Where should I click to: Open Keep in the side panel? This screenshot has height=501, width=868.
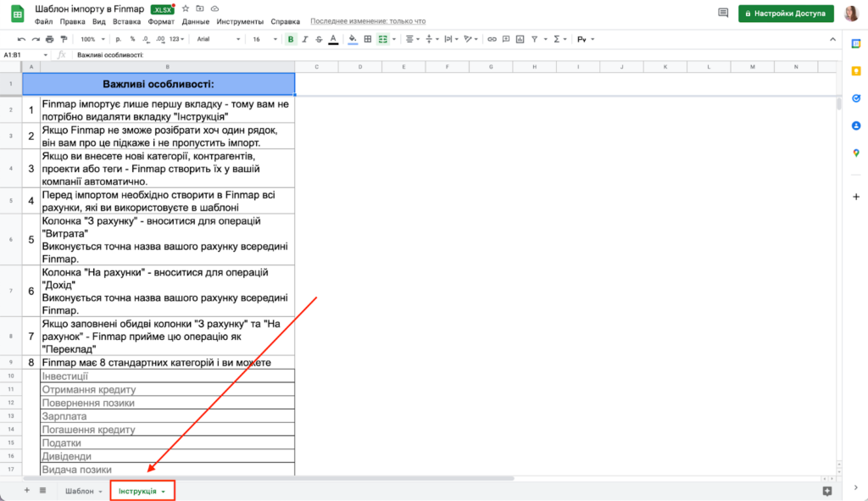tap(856, 71)
